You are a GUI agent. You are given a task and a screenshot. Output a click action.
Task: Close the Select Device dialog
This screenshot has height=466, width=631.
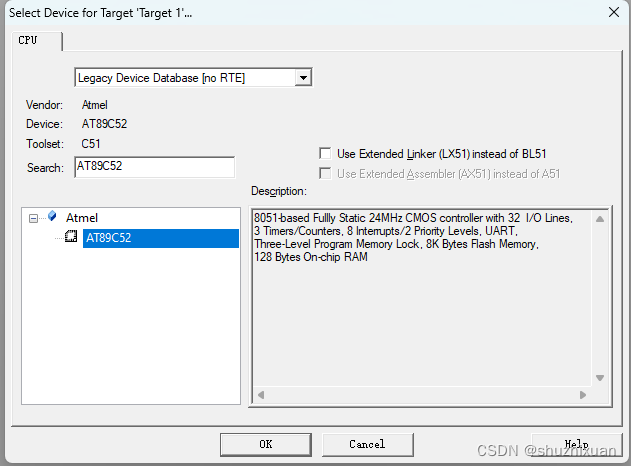point(614,12)
